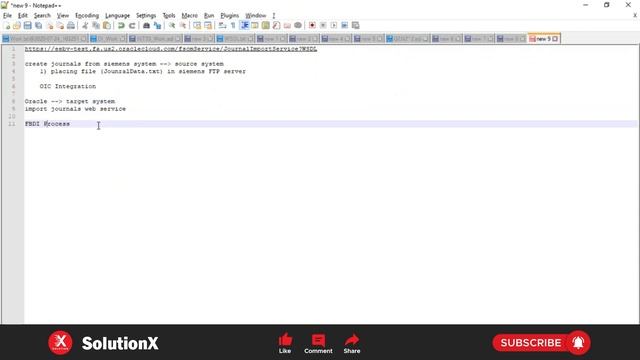Toggle the Indent Guide toolbar button

point(244,25)
